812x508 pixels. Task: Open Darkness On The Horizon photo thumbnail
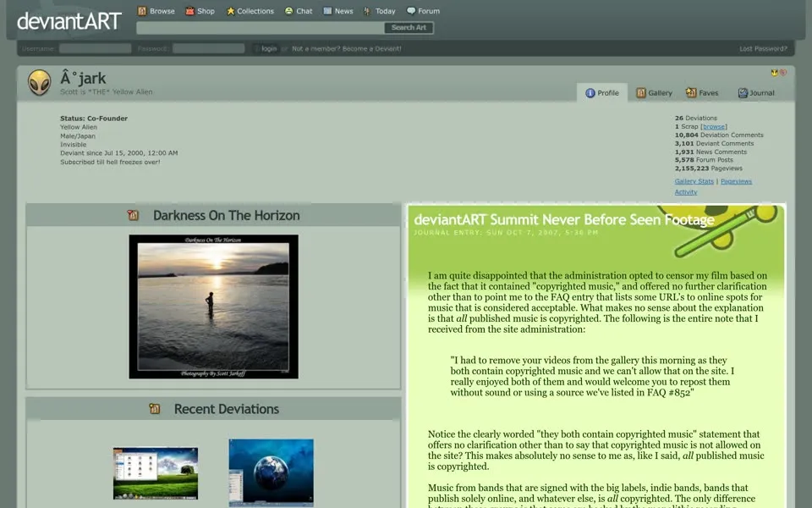point(213,306)
